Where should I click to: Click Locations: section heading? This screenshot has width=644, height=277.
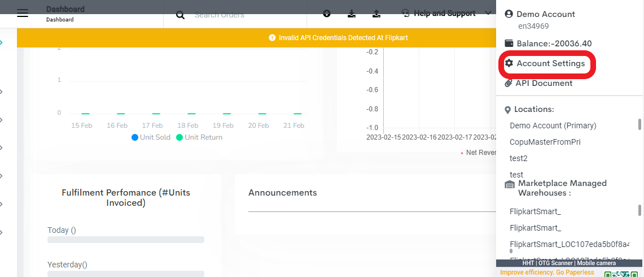tap(534, 110)
